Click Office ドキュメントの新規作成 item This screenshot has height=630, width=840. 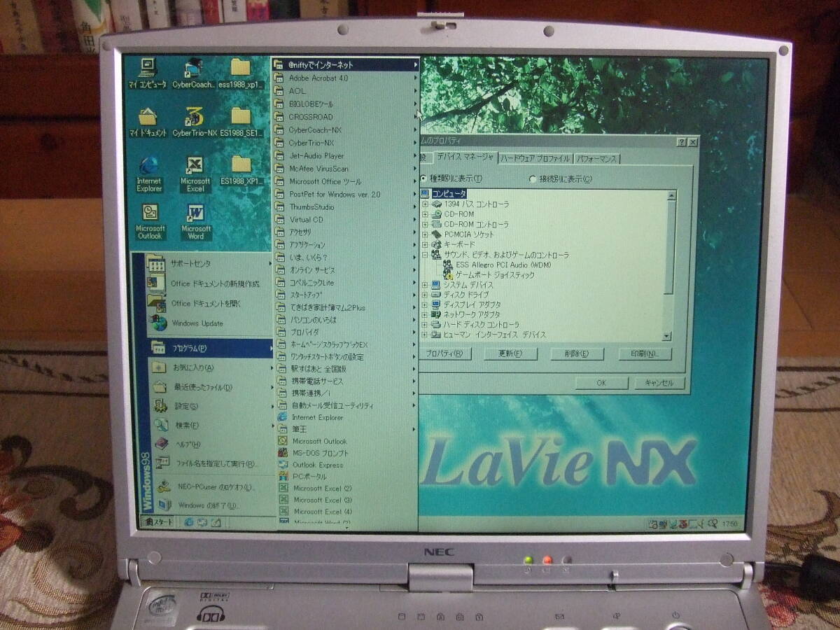click(x=208, y=283)
